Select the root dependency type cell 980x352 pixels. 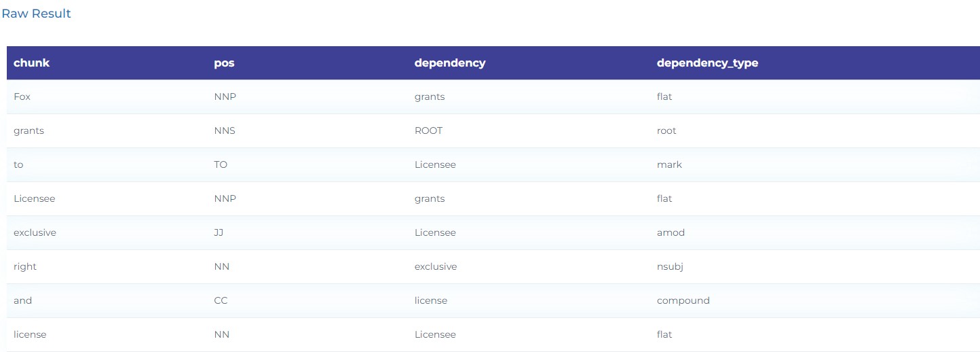click(666, 130)
